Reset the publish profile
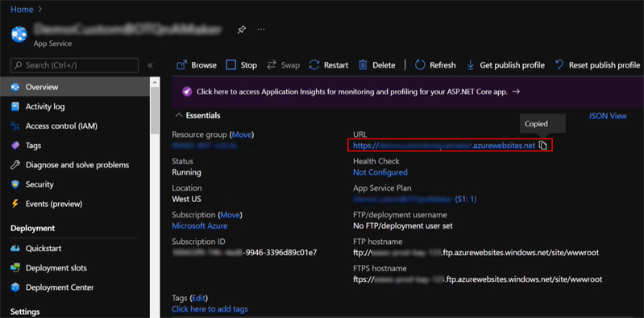Viewport: 644px width, 318px height. (597, 65)
